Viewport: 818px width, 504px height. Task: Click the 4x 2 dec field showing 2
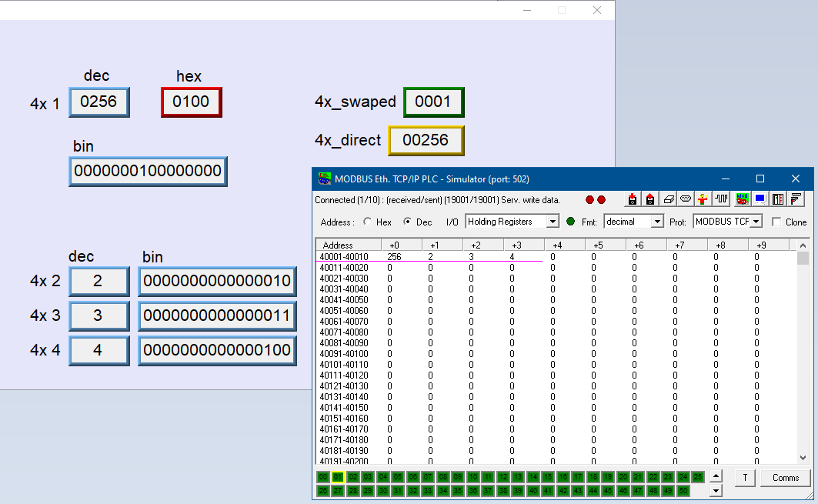pyautogui.click(x=99, y=281)
